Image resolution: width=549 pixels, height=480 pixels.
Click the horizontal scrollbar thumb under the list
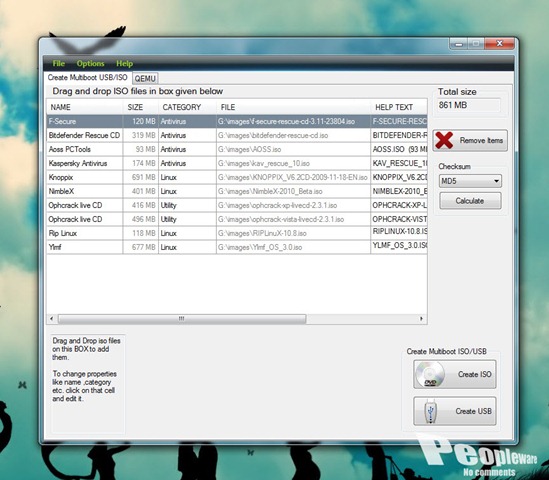[x=182, y=319]
